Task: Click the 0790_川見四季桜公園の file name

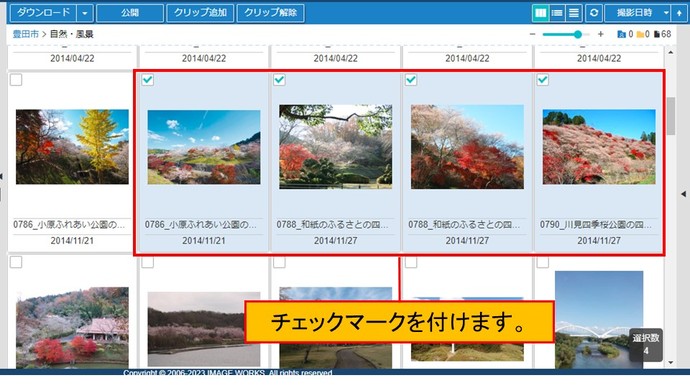Action: click(596, 225)
